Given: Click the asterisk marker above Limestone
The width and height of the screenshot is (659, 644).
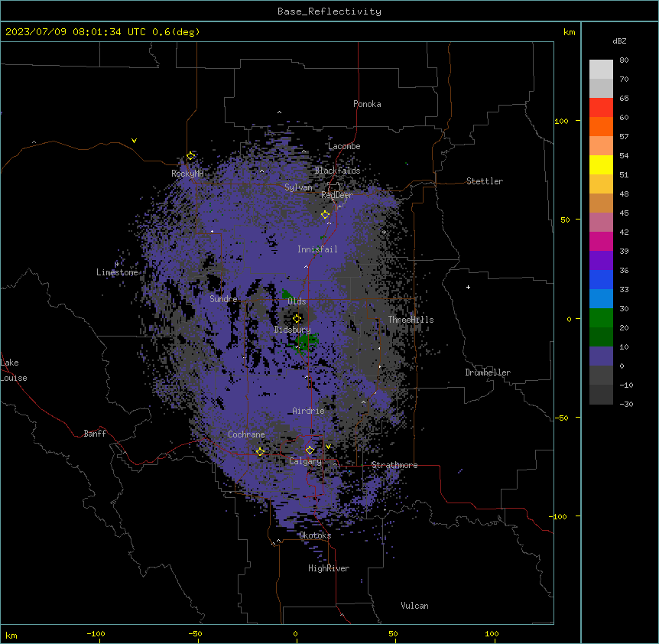Looking at the screenshot, I should click(117, 264).
